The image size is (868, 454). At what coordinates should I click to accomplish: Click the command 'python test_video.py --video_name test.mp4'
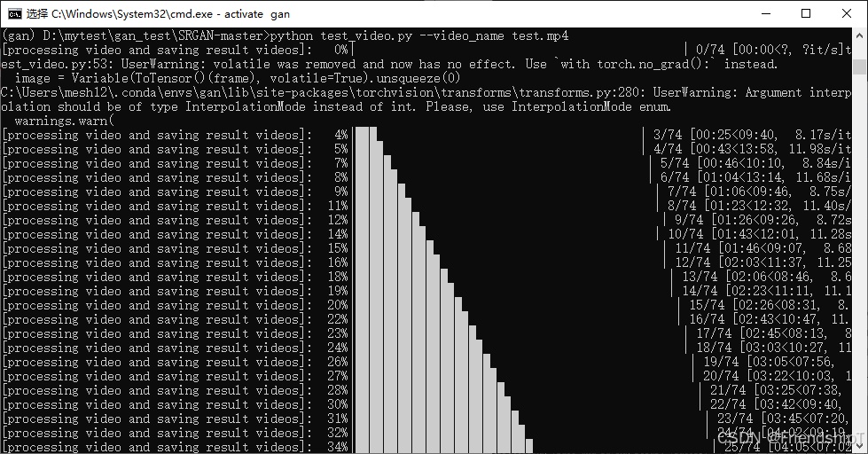[419, 36]
